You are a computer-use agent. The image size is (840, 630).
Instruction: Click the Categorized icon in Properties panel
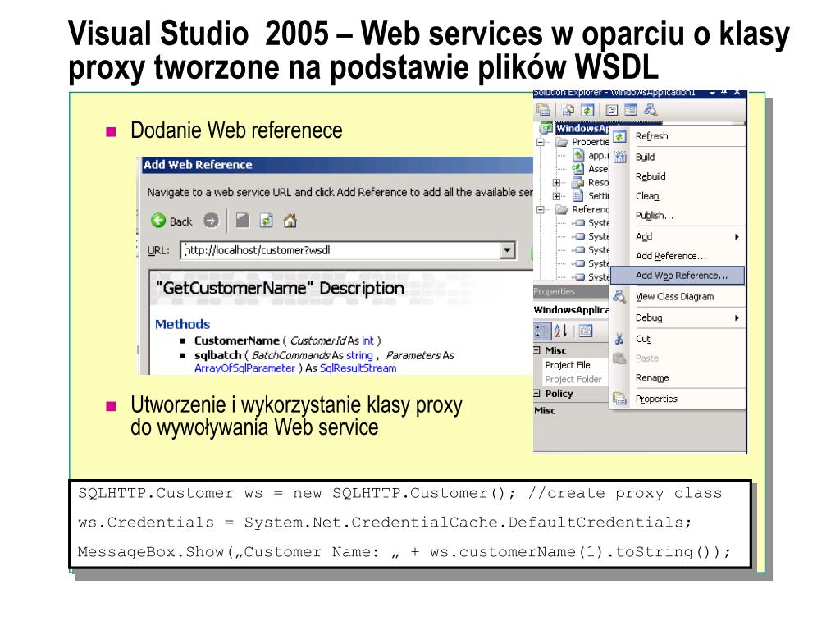[542, 331]
